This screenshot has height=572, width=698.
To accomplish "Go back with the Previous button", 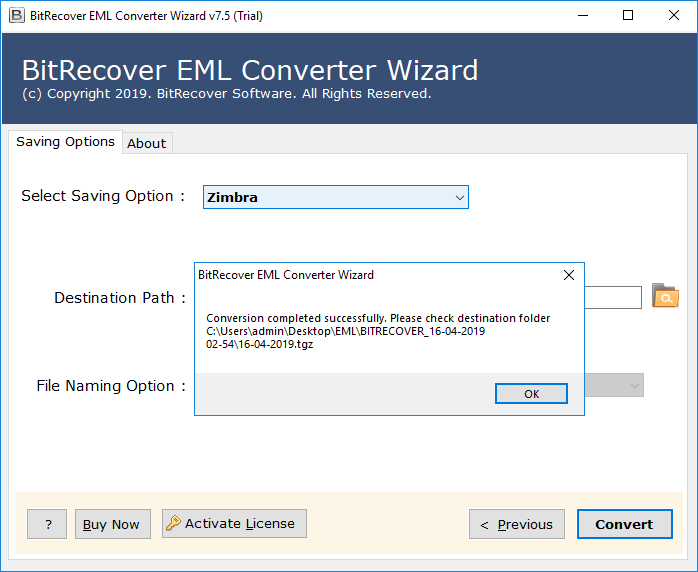I will point(517,524).
